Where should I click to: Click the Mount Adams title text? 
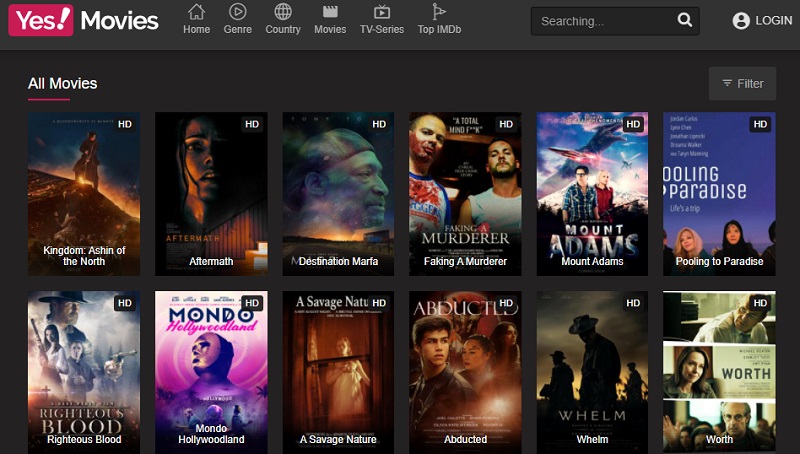coord(592,261)
